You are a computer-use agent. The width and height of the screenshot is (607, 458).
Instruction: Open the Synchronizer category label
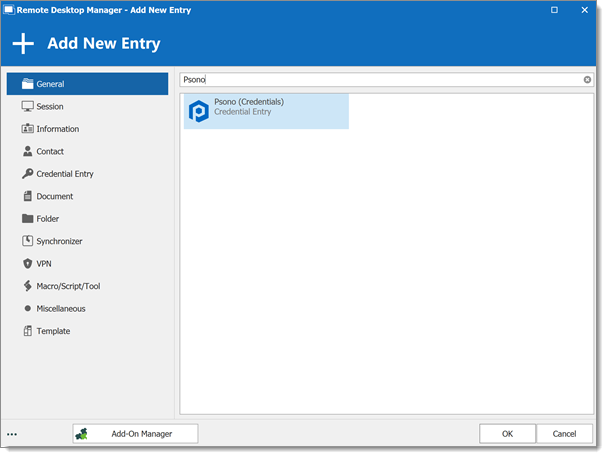tap(59, 241)
